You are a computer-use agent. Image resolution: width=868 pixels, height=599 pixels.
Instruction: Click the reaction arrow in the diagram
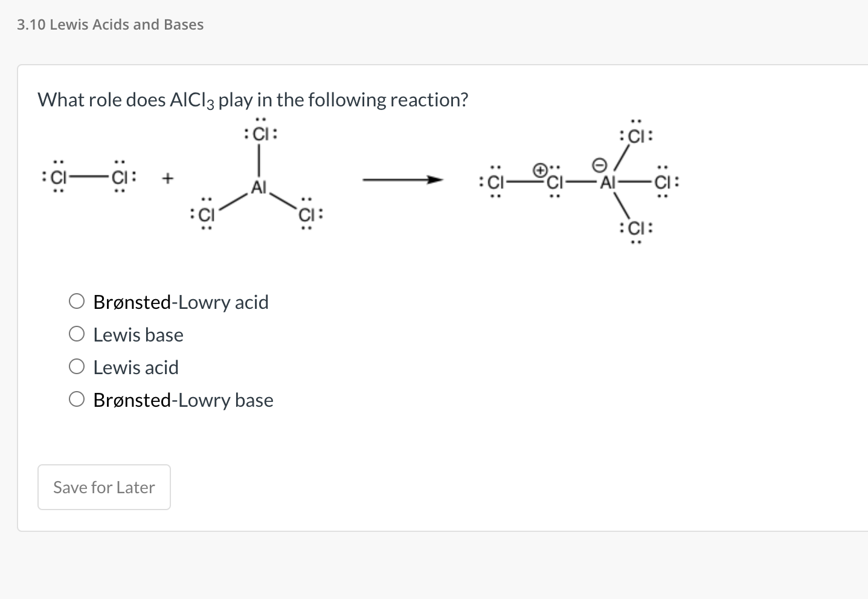(x=402, y=180)
